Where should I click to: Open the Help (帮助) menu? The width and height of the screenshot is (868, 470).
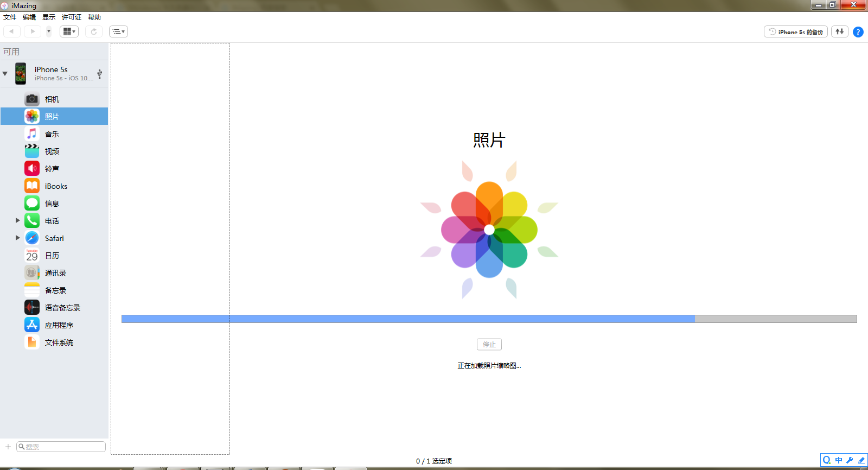94,17
